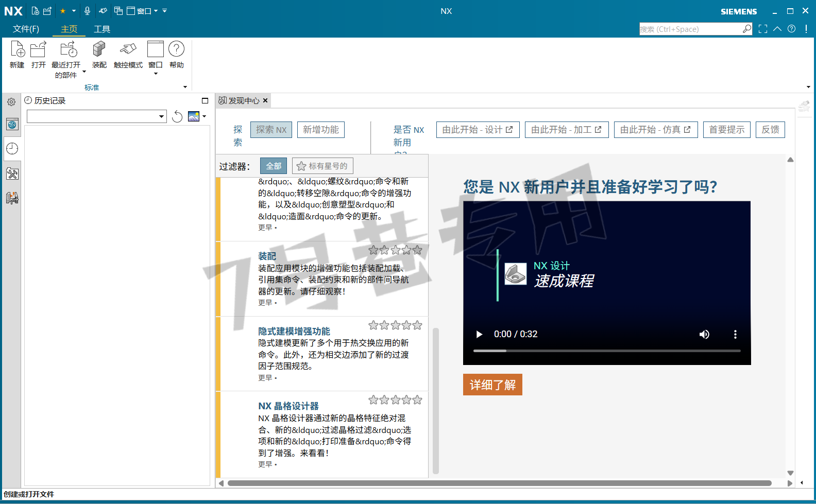Click the exclamation notification icon

tap(806, 29)
